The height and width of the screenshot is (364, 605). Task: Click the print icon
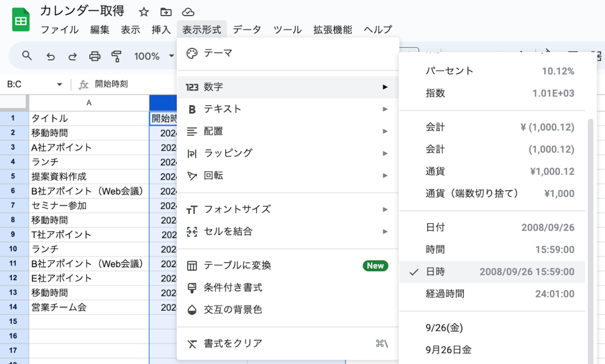tap(95, 56)
